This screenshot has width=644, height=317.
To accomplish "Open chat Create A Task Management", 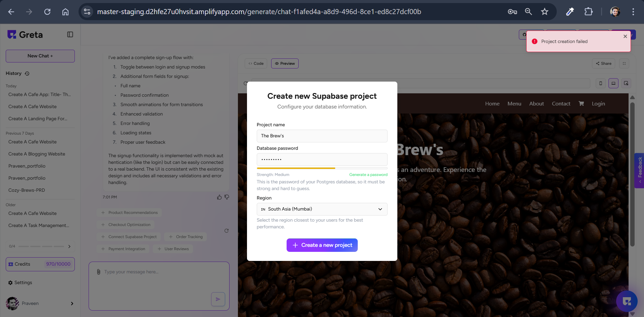I will (x=39, y=226).
